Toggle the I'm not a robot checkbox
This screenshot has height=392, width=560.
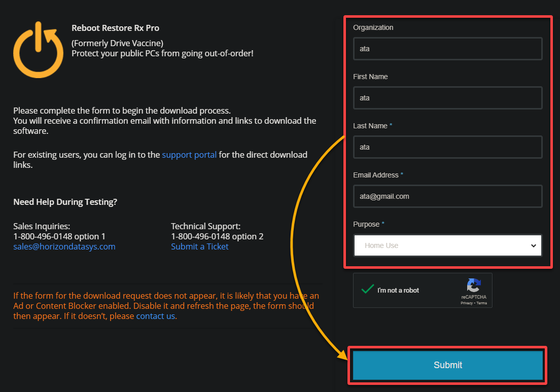[x=367, y=289]
